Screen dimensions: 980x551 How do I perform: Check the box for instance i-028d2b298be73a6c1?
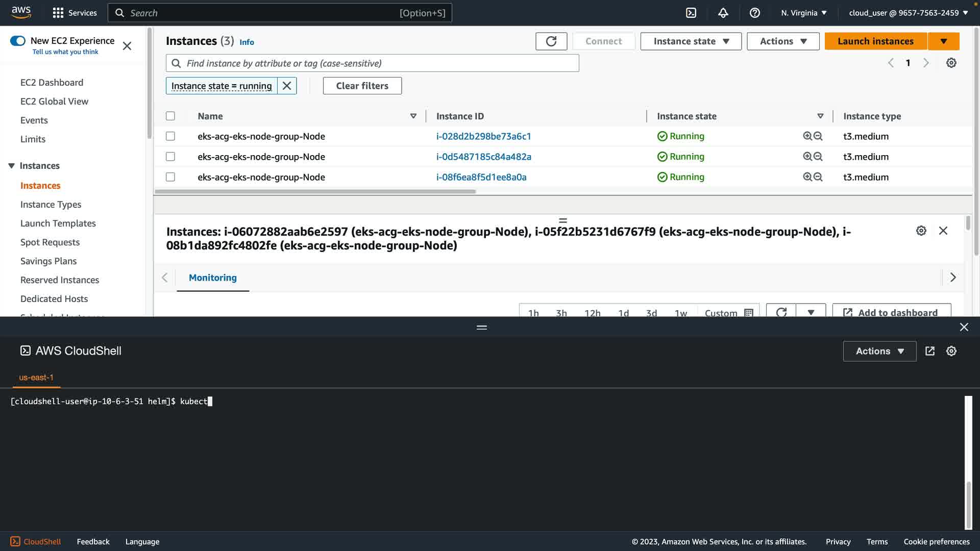click(170, 136)
